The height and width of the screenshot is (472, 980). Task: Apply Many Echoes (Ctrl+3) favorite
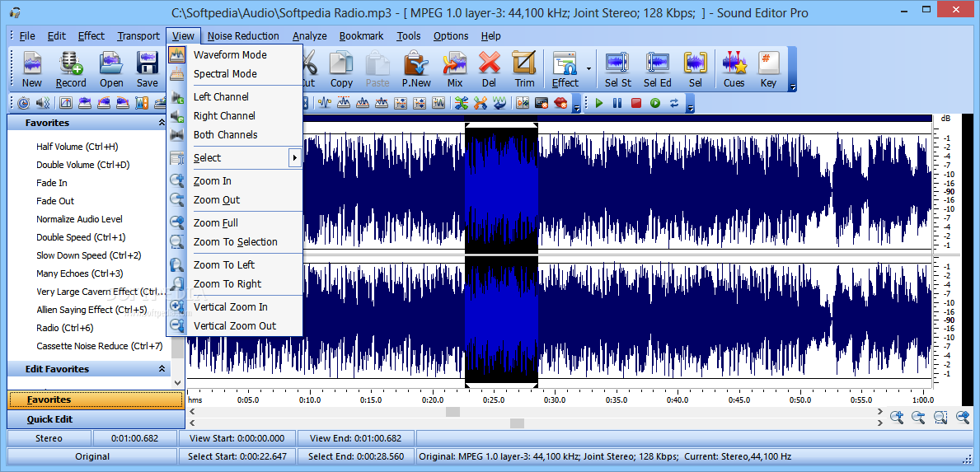pos(79,273)
